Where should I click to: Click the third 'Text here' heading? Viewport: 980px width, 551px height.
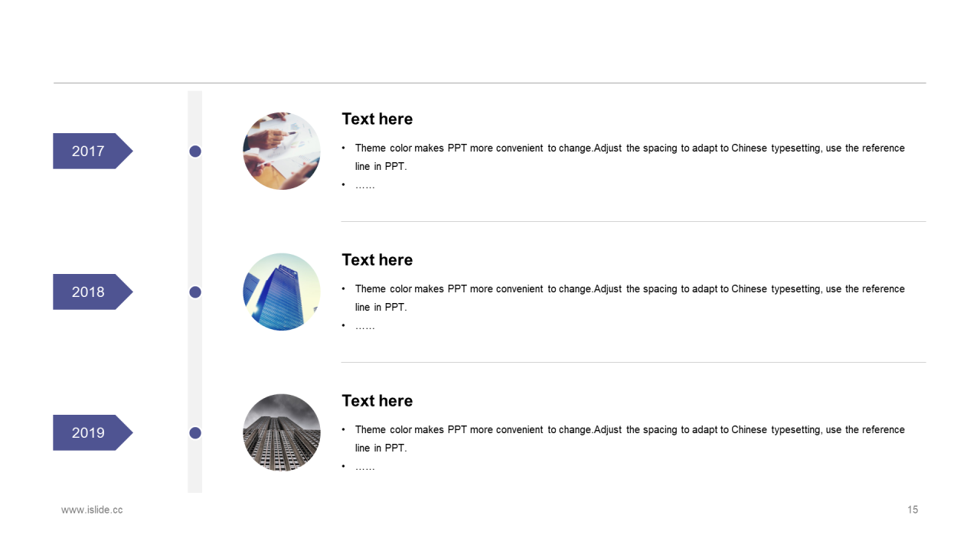377,400
